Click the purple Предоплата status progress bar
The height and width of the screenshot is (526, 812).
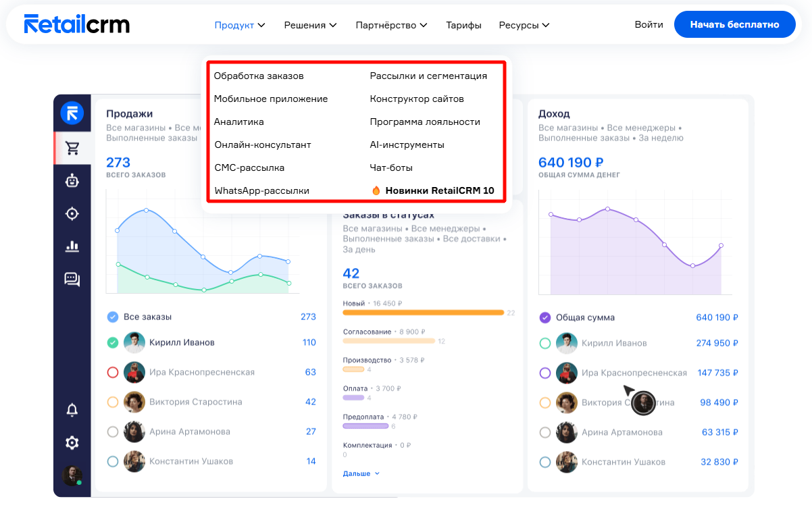point(365,426)
